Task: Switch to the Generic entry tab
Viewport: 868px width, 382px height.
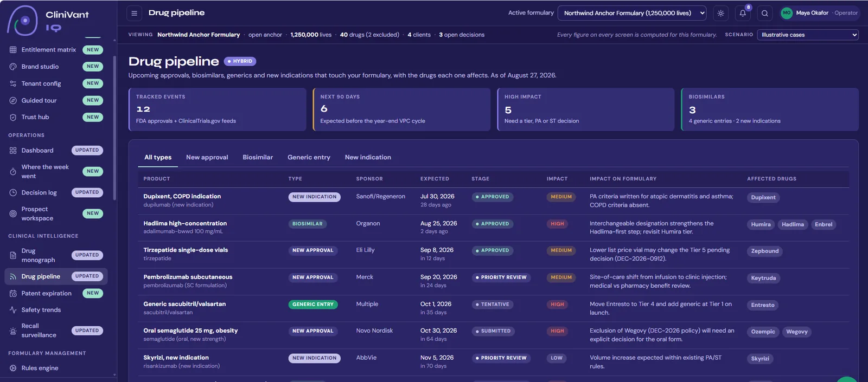Action: [x=309, y=157]
